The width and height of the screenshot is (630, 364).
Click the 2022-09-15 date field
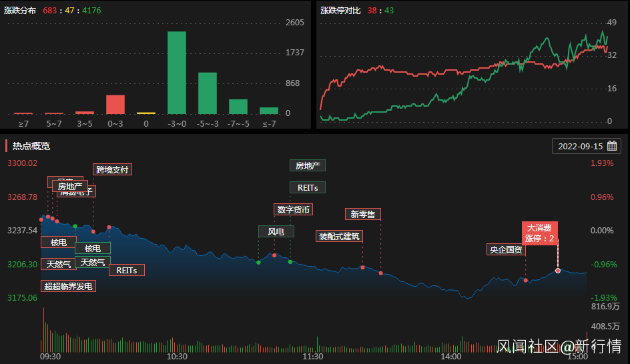pos(586,146)
